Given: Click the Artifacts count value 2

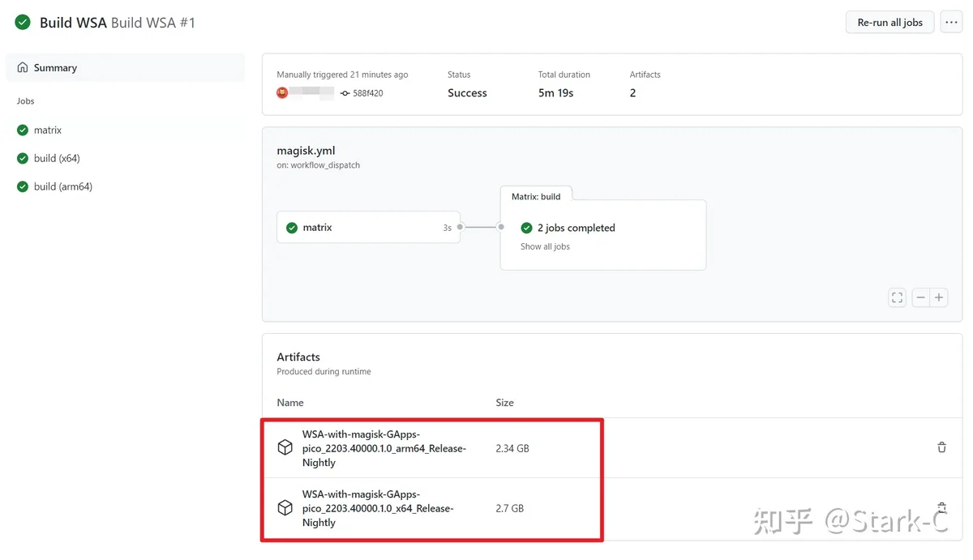Looking at the screenshot, I should [x=632, y=93].
